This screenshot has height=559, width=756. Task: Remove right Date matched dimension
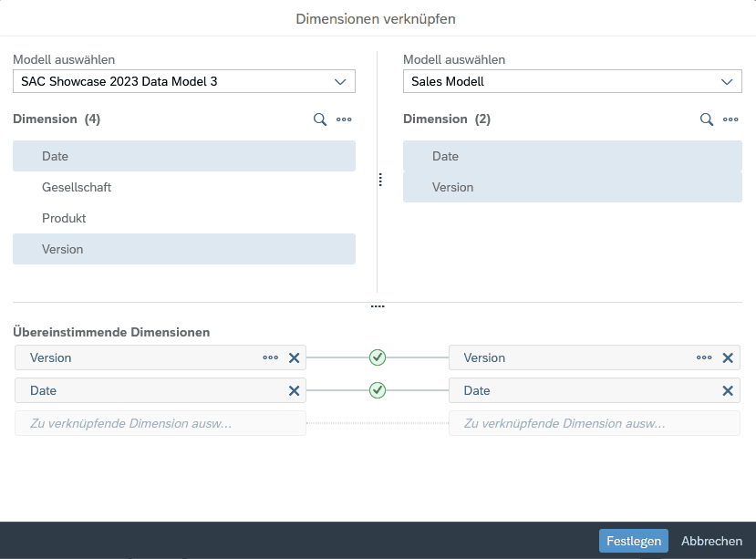pos(728,391)
